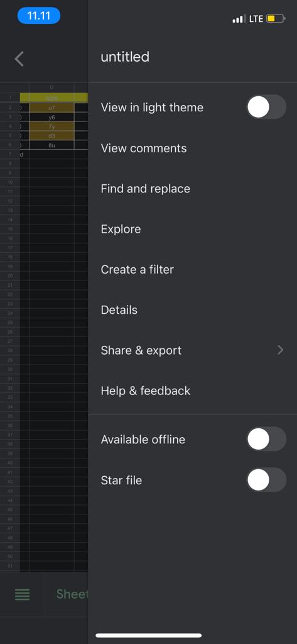Select Find and replace
Image resolution: width=297 pixels, height=644 pixels.
pos(146,189)
